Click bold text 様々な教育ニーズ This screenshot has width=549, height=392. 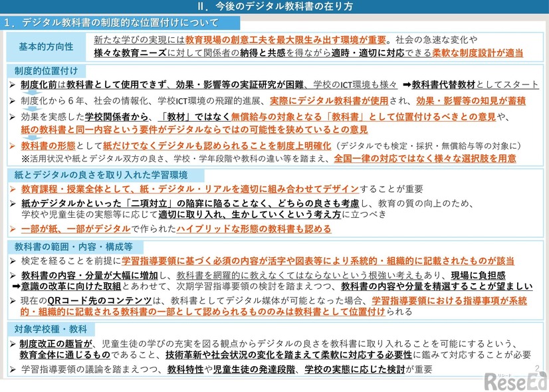click(130, 53)
